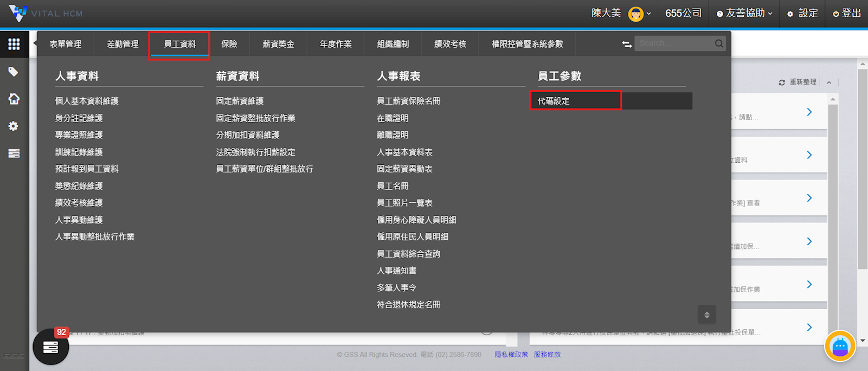
Task: Click the tag icon in left sidebar
Action: click(14, 72)
